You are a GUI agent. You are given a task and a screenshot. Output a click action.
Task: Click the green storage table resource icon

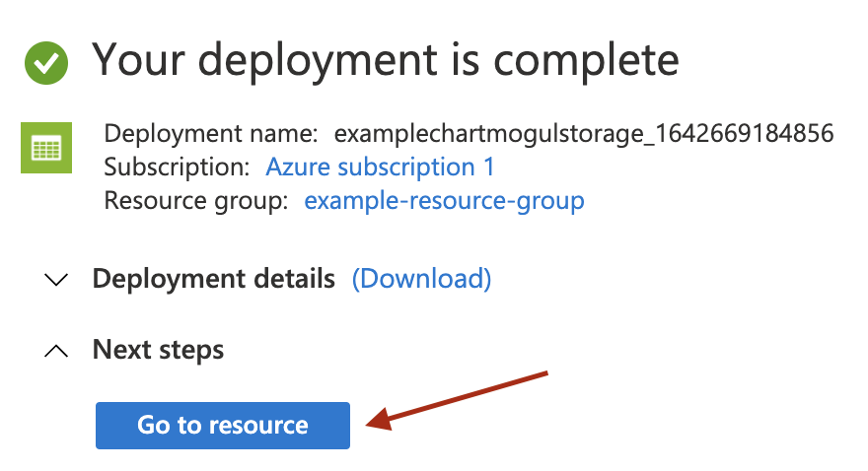point(46,148)
